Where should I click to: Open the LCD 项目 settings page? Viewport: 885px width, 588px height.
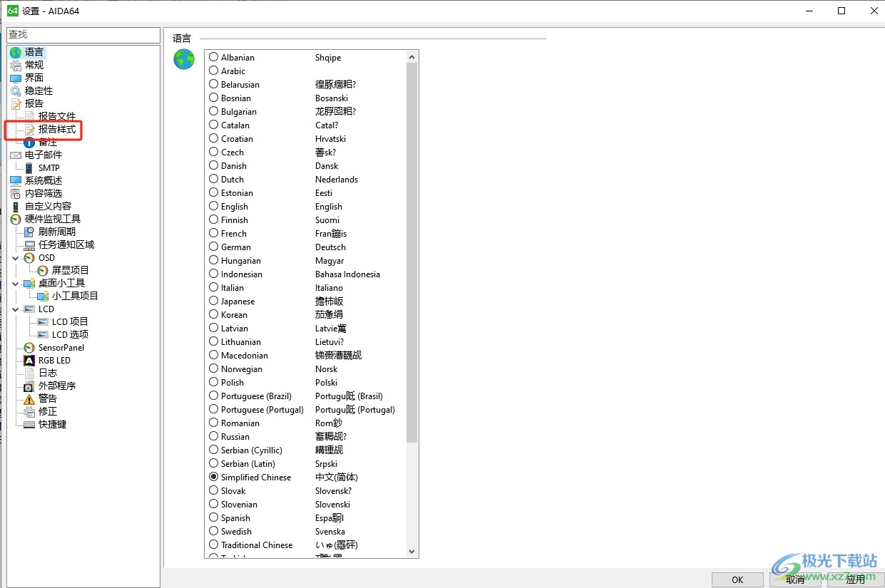[70, 321]
